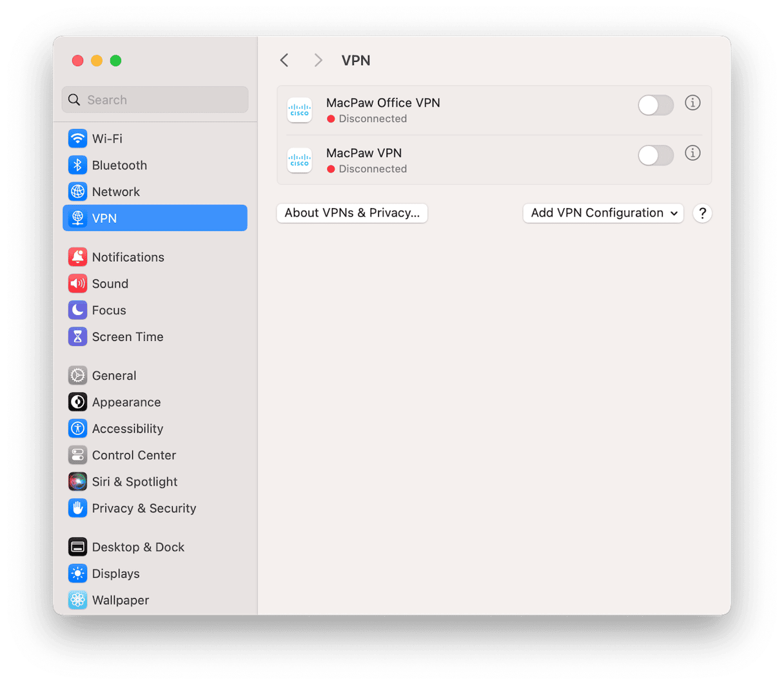The width and height of the screenshot is (784, 685).
Task: Enable the MacPaw Office VPN switch
Action: pyautogui.click(x=656, y=105)
